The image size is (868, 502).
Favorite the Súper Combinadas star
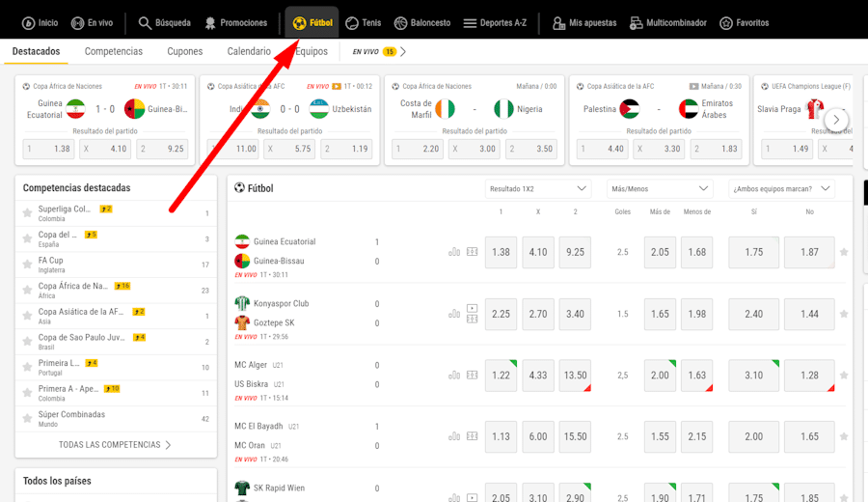pyautogui.click(x=27, y=418)
